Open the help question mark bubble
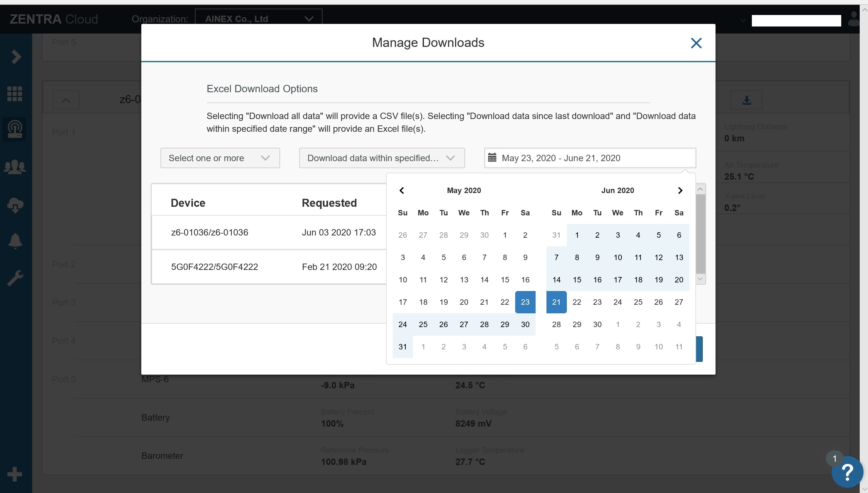Image resolution: width=868 pixels, height=493 pixels. point(847,472)
